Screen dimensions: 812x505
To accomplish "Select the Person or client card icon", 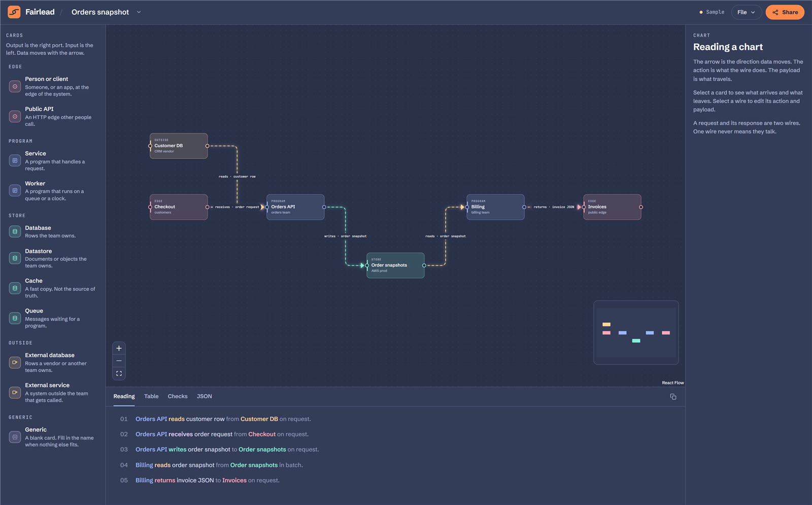I will [x=15, y=86].
